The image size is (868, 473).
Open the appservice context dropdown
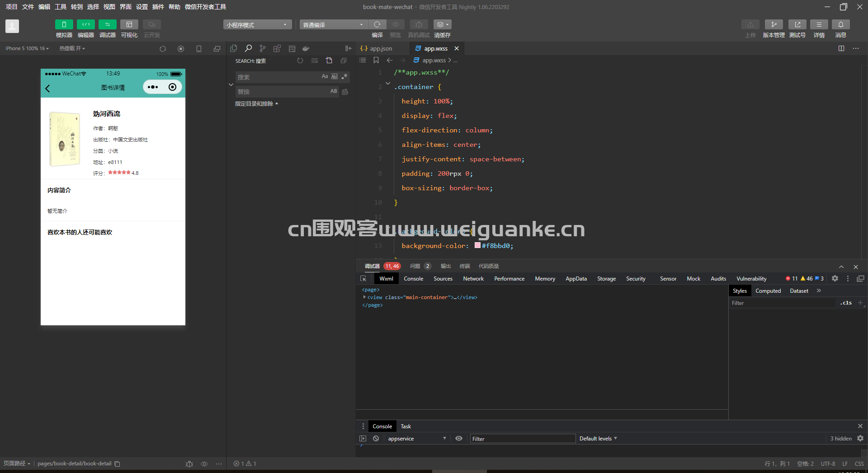click(x=417, y=439)
